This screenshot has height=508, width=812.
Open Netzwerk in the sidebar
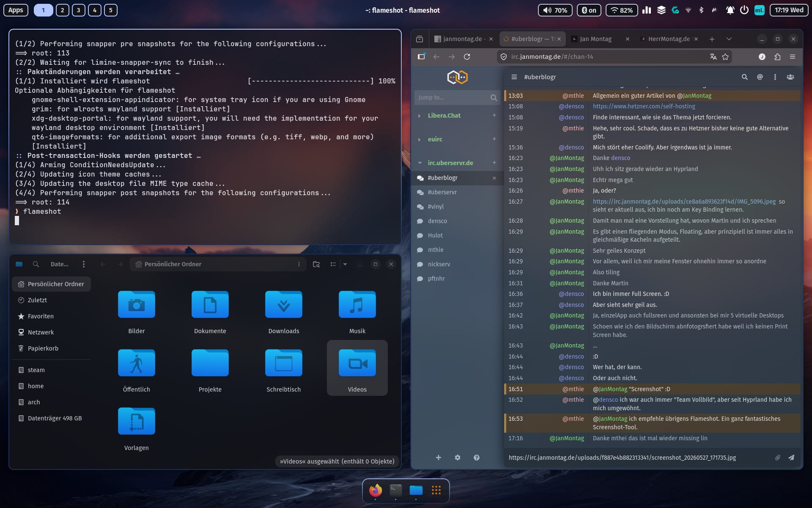pyautogui.click(x=52, y=332)
